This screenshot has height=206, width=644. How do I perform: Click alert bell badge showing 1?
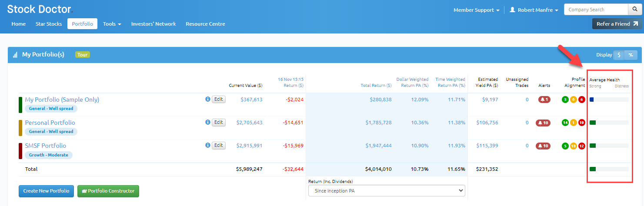click(544, 100)
